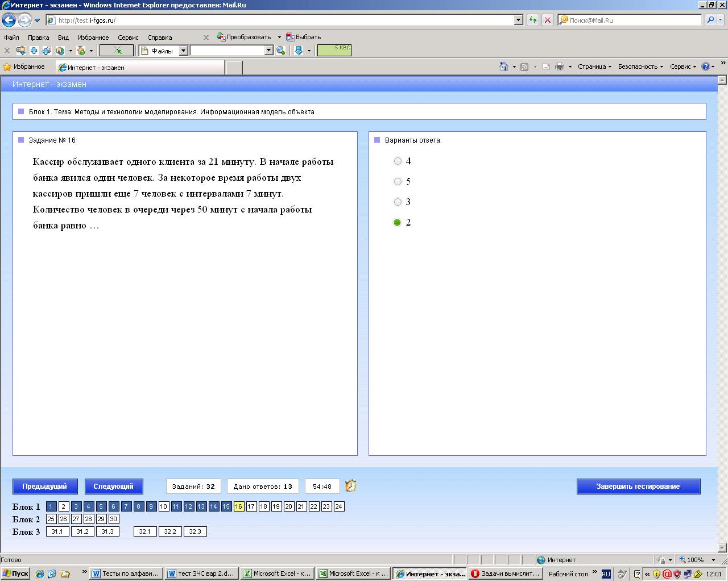Click the RSS feeds icon
Image resolution: width=728 pixels, height=582 pixels.
point(524,66)
